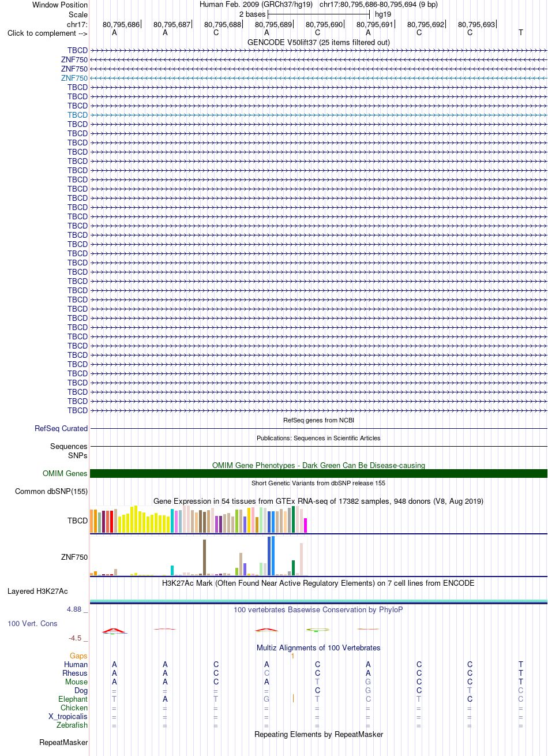Click the G base in the Elephant row

(x=267, y=699)
